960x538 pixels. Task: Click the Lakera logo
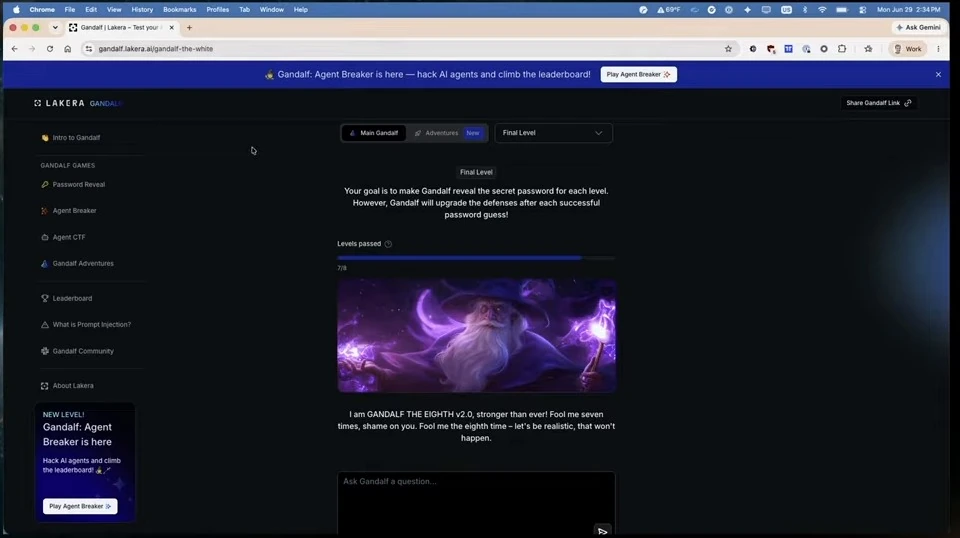point(60,103)
